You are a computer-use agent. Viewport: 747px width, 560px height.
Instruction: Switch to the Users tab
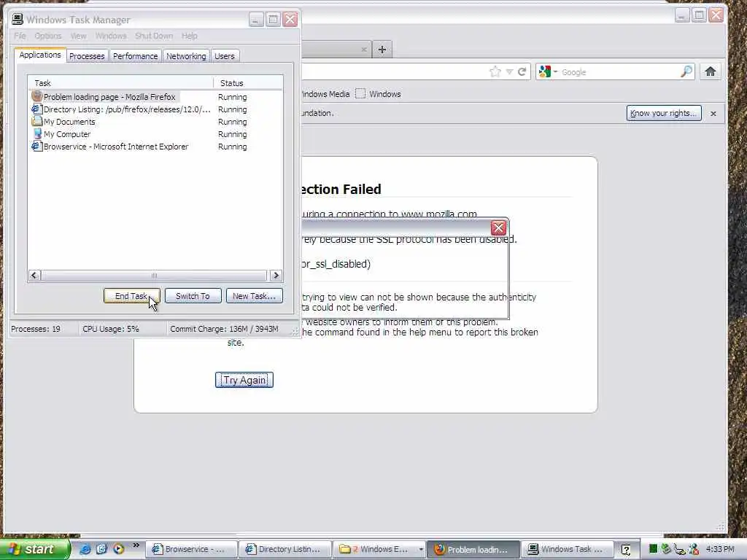coord(225,56)
